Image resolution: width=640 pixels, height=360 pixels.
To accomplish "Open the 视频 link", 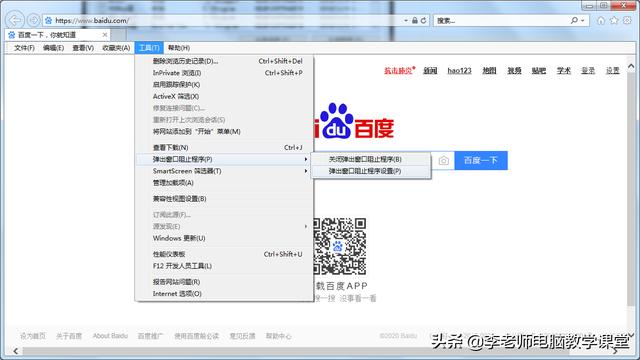I will [514, 71].
